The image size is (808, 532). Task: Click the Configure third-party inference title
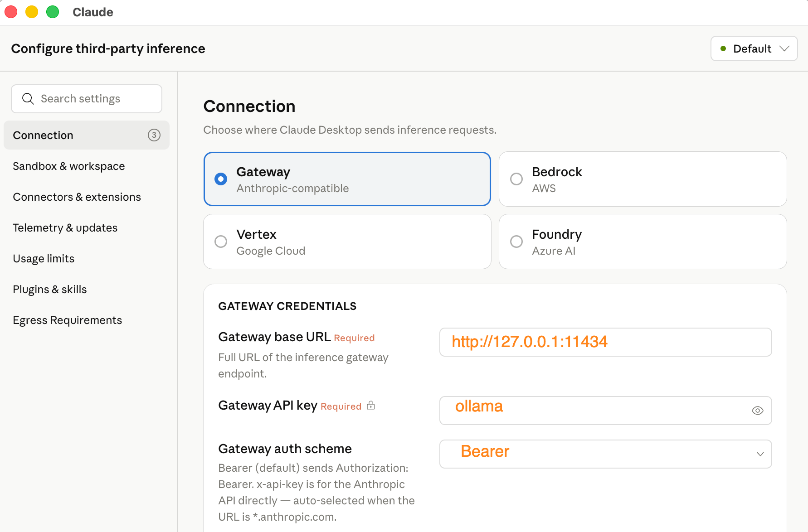(x=108, y=48)
